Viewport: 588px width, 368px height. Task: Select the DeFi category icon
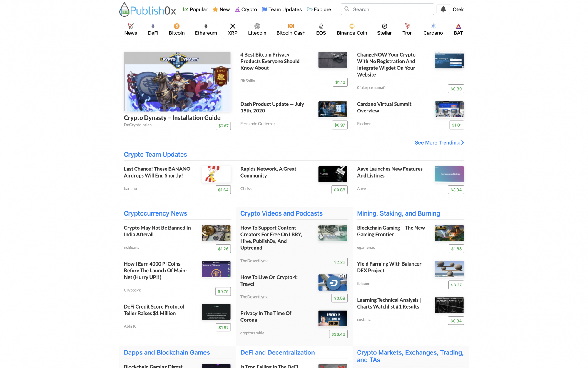pos(153,26)
